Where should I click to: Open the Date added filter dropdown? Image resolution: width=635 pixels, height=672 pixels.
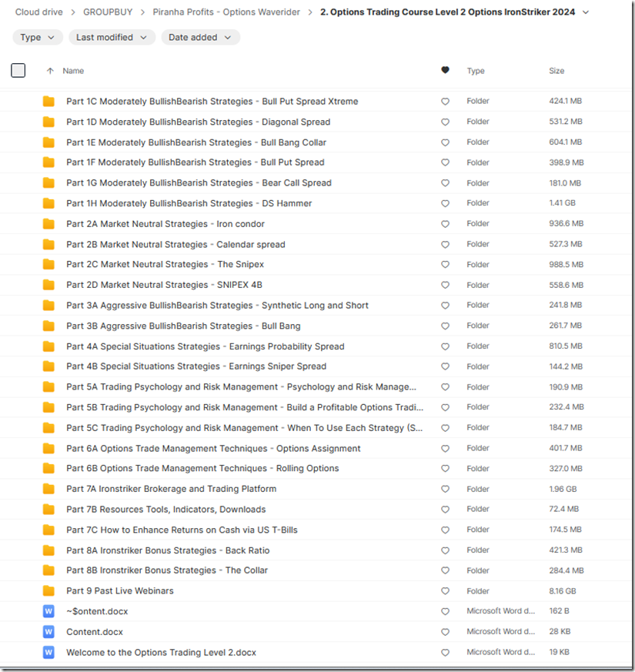[200, 37]
